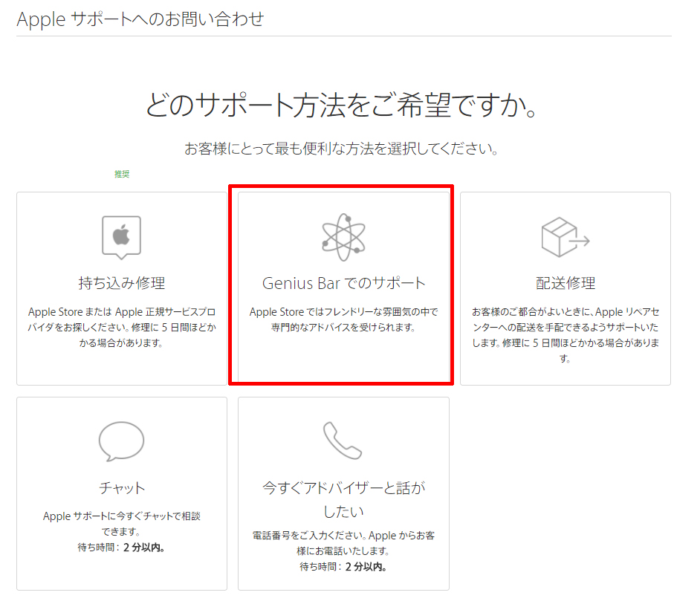Click the shipping box arrow icon

point(565,237)
